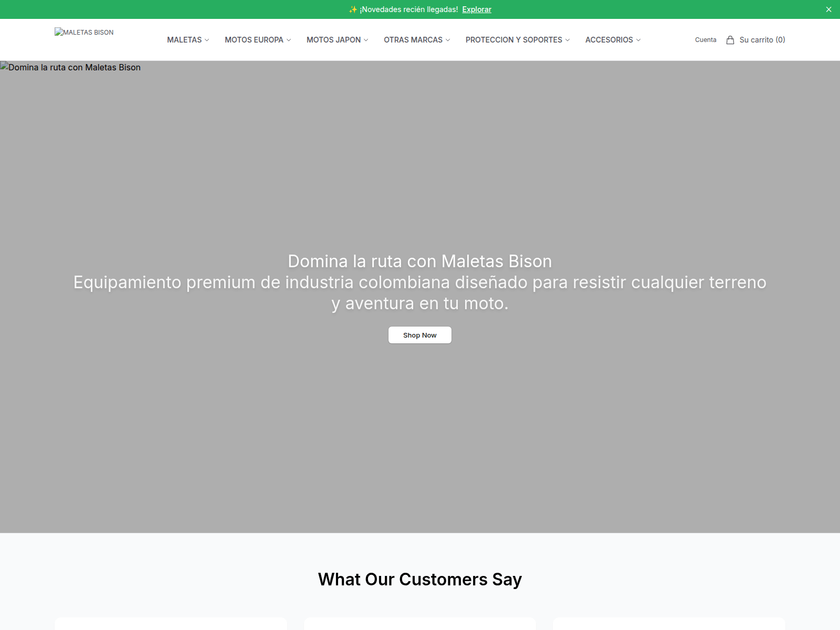Open the PROTECCION Y SOPORTES nav item

coord(514,40)
